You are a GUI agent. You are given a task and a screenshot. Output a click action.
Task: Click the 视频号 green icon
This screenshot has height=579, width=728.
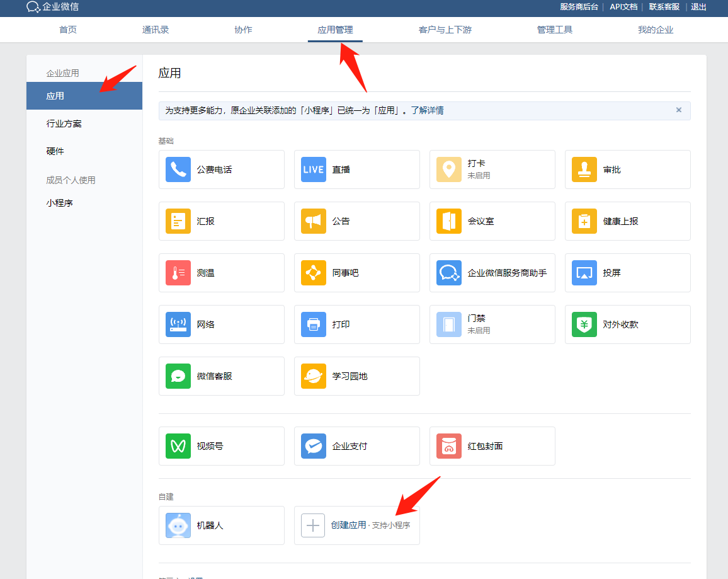pos(178,446)
